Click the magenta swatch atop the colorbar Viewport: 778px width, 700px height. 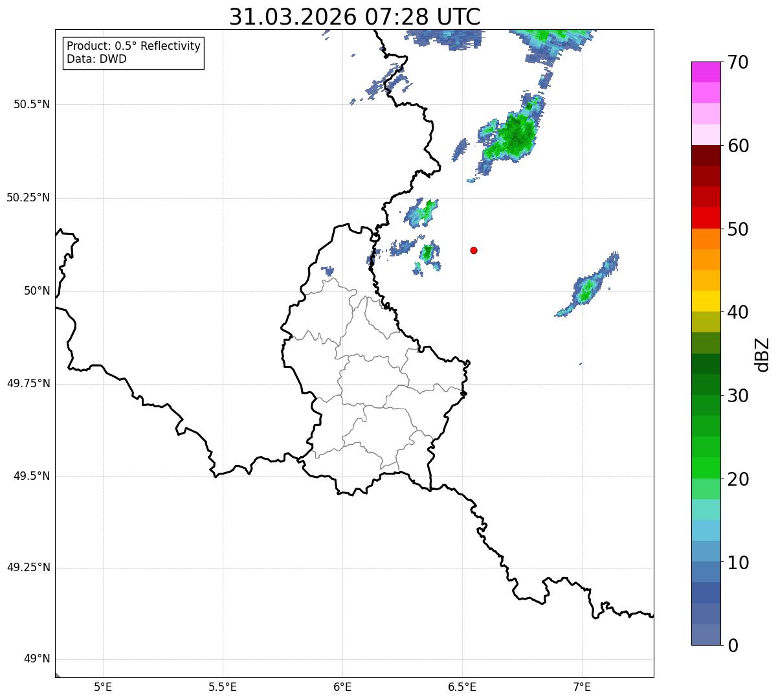click(706, 72)
